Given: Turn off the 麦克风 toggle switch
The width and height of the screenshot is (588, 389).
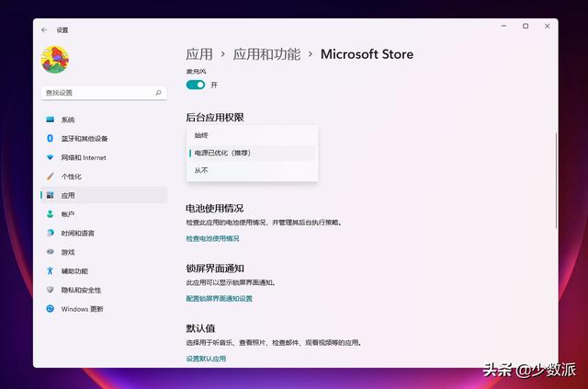Looking at the screenshot, I should click(x=196, y=85).
